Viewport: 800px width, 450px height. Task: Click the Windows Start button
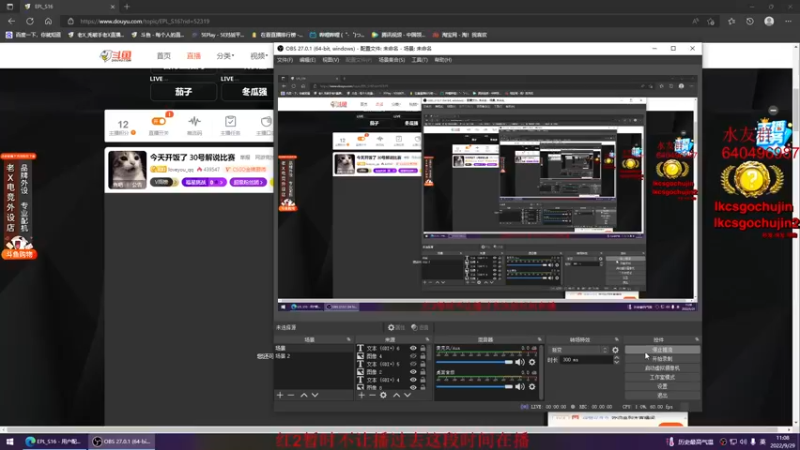point(9,442)
